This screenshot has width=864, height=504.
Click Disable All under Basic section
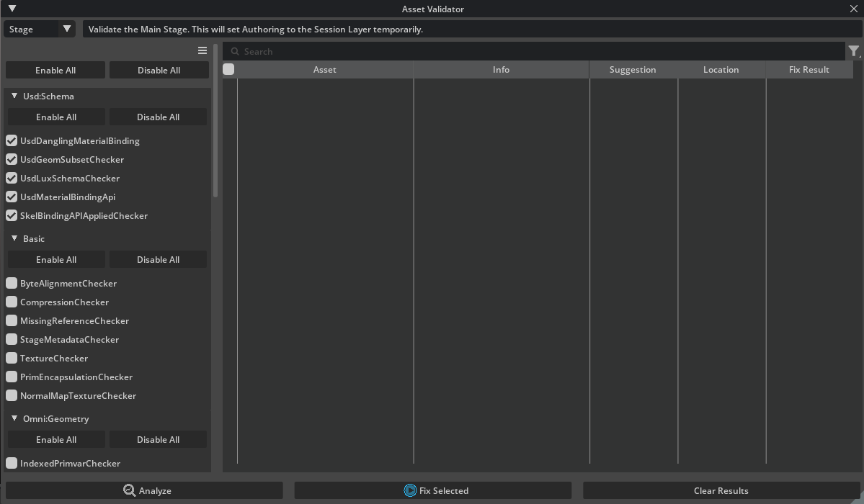tap(158, 259)
